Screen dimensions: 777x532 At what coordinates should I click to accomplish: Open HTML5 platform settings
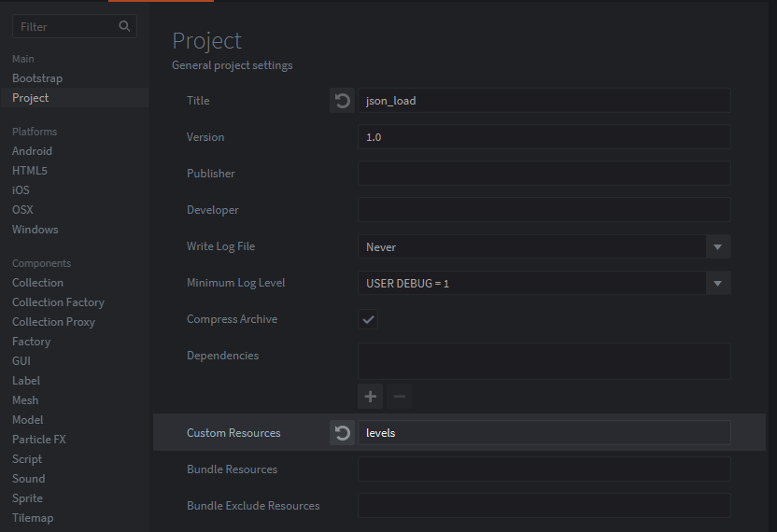pyautogui.click(x=30, y=171)
